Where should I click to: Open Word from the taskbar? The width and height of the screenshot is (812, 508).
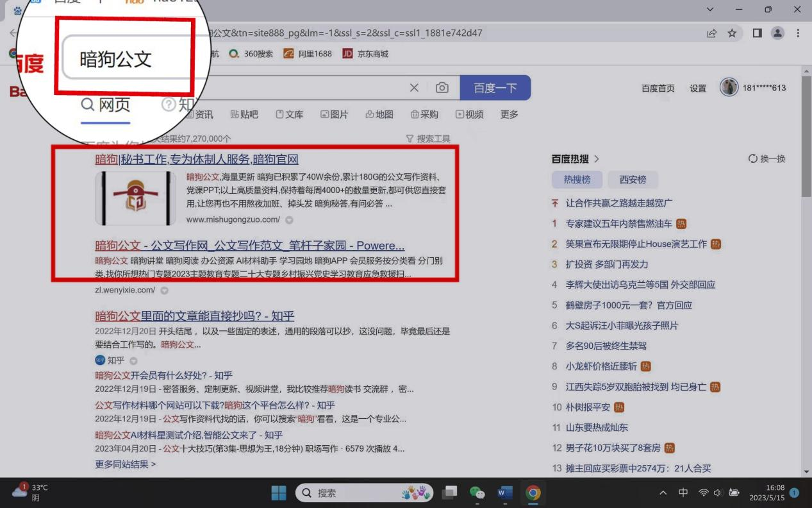coord(505,493)
